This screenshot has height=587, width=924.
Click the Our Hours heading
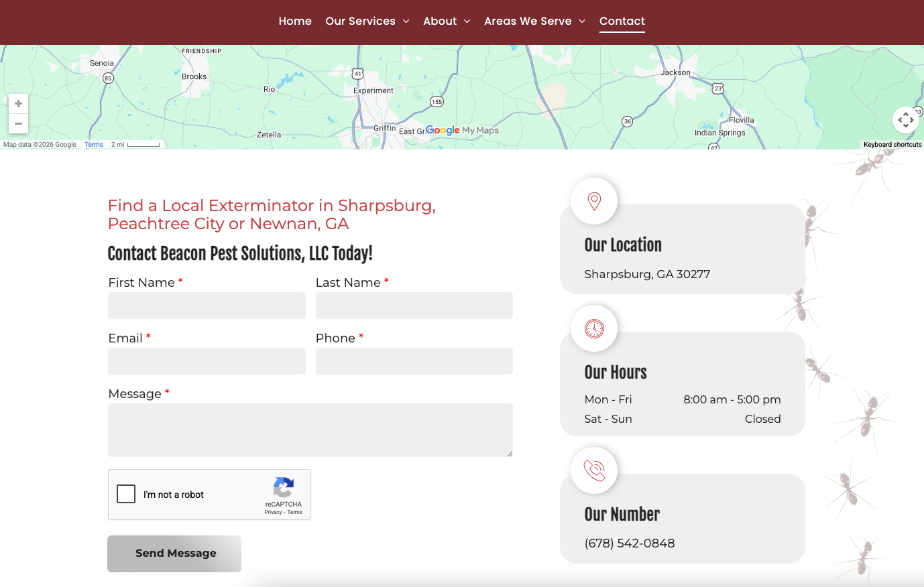(616, 373)
